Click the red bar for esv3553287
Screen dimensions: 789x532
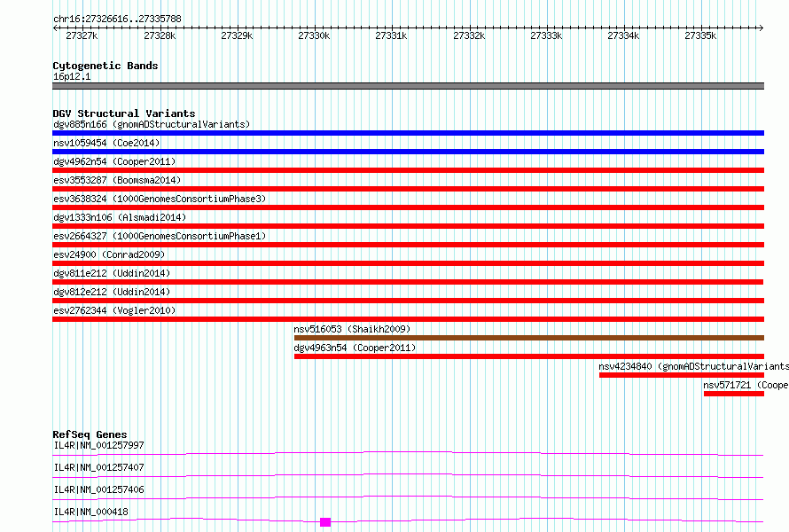coord(408,189)
